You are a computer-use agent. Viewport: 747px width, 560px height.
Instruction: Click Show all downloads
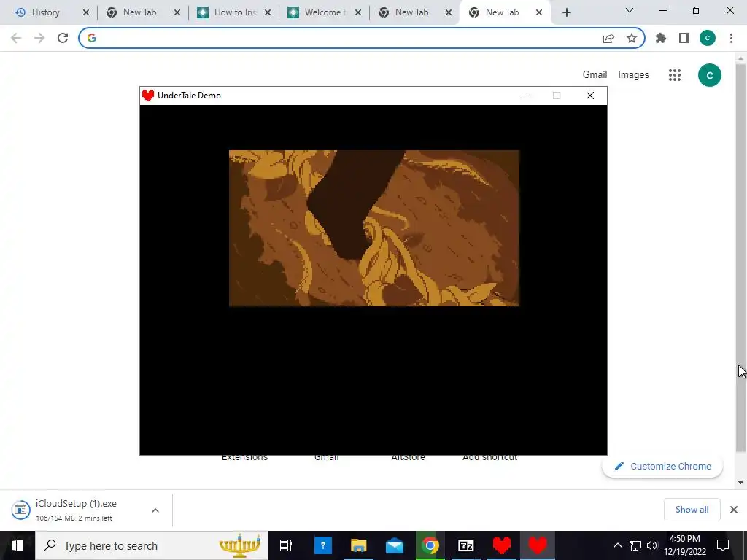coord(692,510)
